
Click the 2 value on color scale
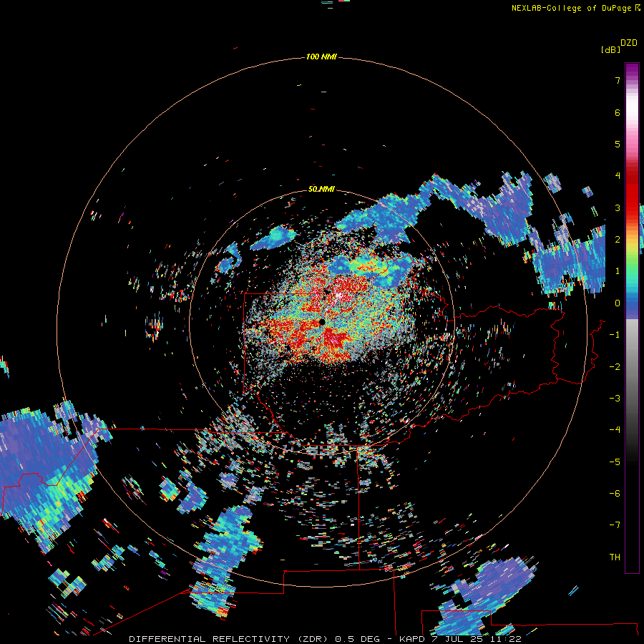point(618,240)
